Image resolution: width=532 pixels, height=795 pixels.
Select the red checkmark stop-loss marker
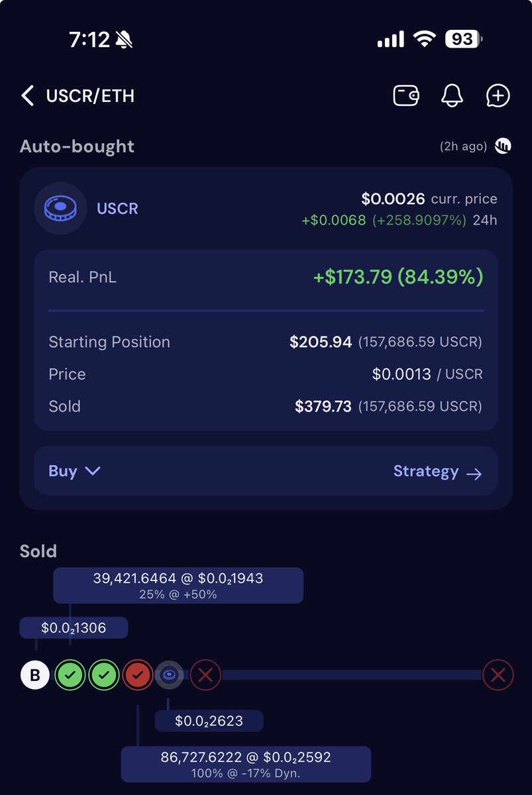[138, 676]
